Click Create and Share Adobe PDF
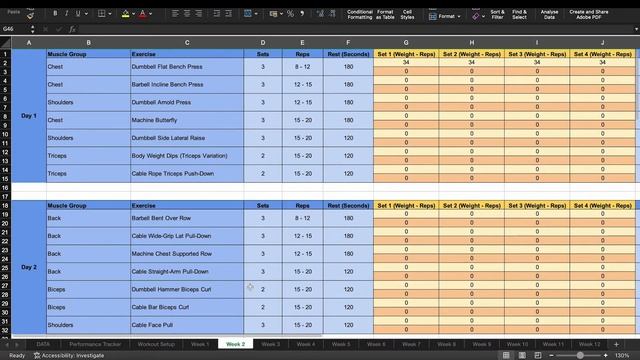Screen dimensions: 640x360 click(589, 15)
